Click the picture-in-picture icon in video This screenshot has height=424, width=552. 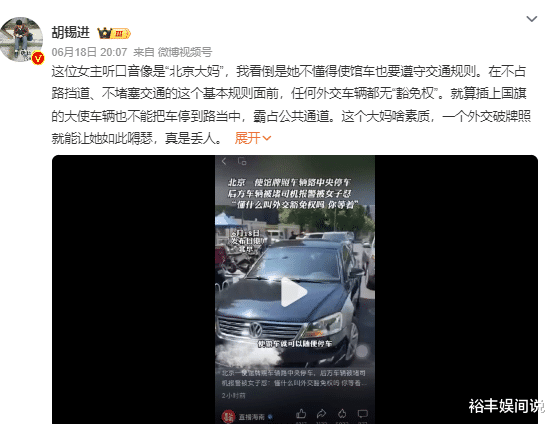pos(242,161)
